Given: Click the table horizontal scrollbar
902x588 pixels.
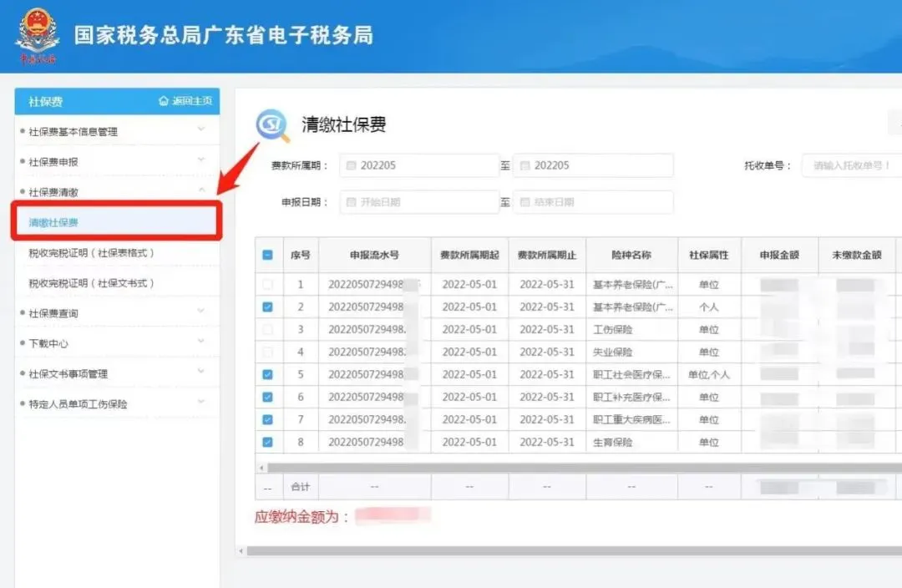Looking at the screenshot, I should click(x=585, y=468).
